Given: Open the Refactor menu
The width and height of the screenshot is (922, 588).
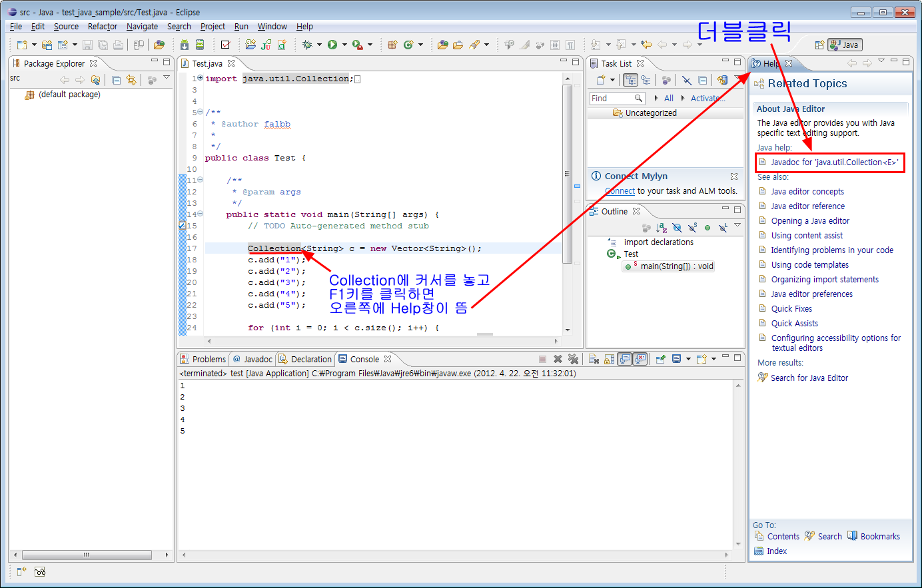Looking at the screenshot, I should pyautogui.click(x=103, y=27).
